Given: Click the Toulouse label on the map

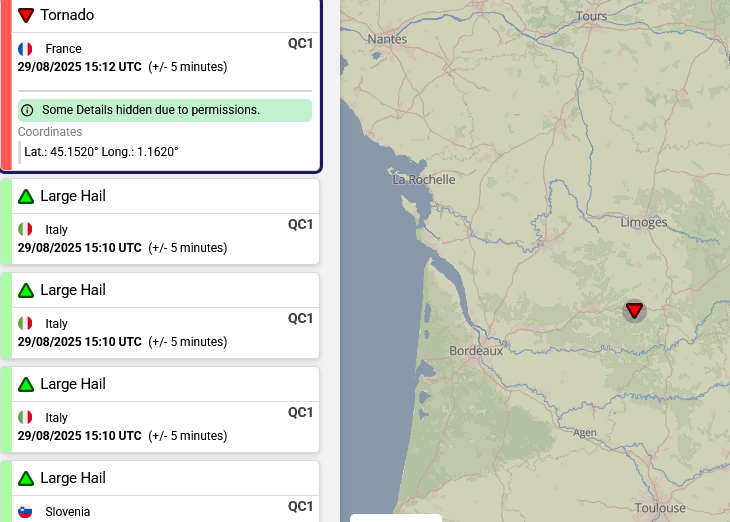Looking at the screenshot, I should (660, 508).
